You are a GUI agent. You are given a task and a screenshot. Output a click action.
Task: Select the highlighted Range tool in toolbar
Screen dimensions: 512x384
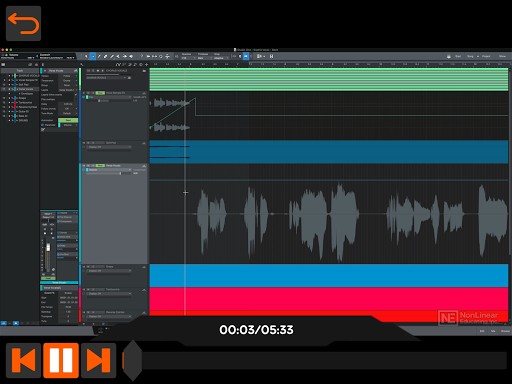point(93,56)
